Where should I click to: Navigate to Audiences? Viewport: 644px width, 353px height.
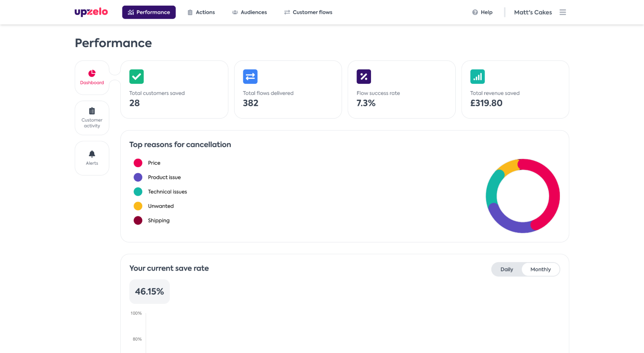(x=250, y=12)
